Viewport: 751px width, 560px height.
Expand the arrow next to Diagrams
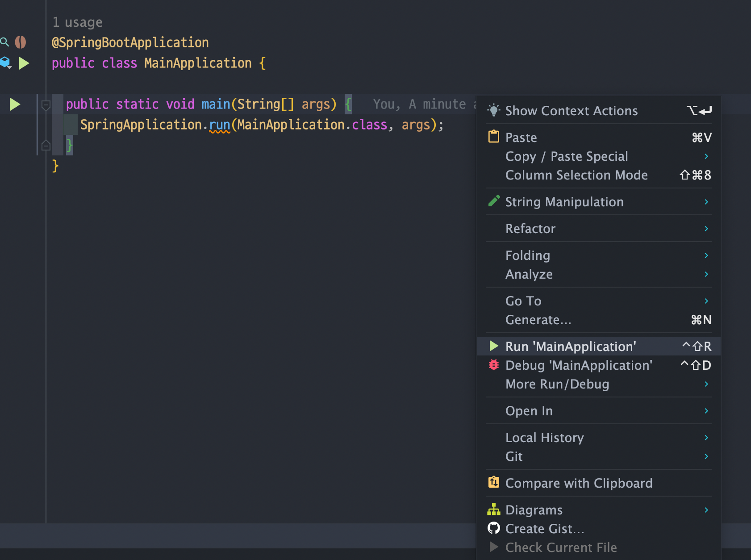pyautogui.click(x=706, y=510)
